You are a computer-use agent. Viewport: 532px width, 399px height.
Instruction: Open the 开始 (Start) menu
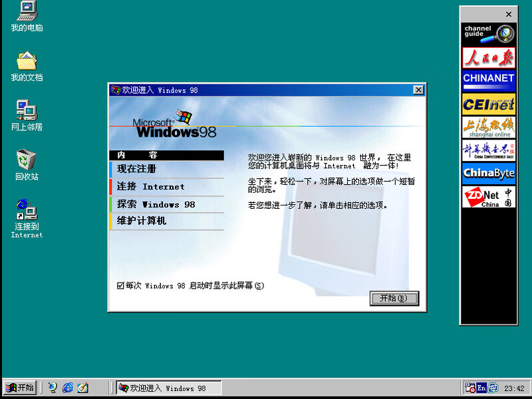tap(19, 387)
